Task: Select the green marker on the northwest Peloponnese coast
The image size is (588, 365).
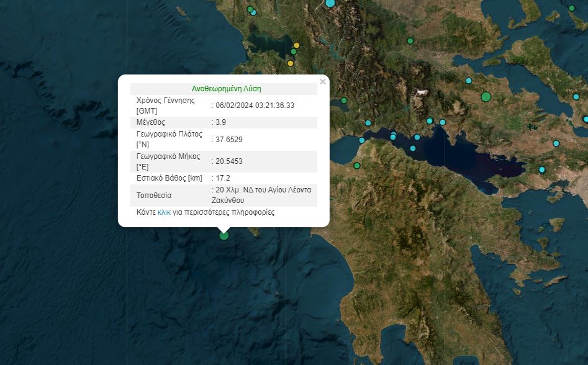Action: point(357,166)
